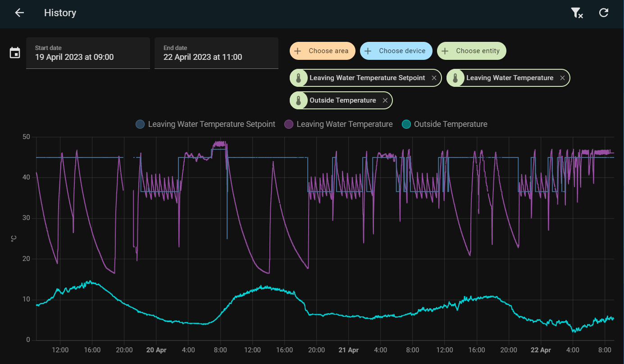Open the calendar date picker icon
Viewport: 624px width, 364px height.
tap(15, 53)
